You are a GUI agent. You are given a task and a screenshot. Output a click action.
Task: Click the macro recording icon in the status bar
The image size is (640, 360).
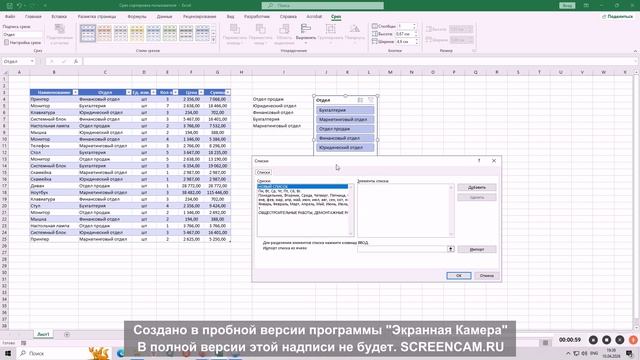pyautogui.click(x=24, y=343)
